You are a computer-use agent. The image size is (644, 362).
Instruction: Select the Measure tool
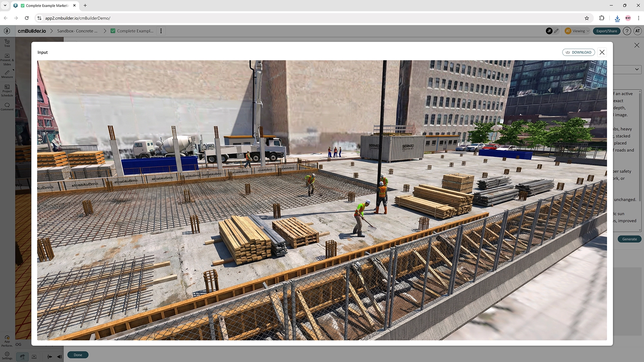(x=7, y=74)
